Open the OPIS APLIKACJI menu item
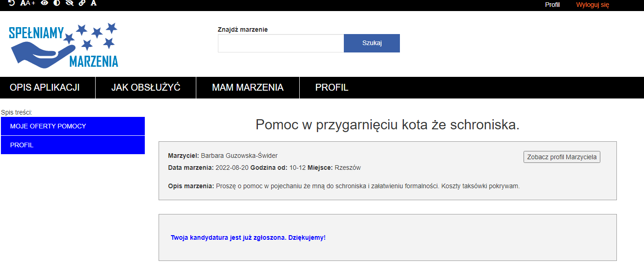This screenshot has height=266, width=644. pyautogui.click(x=45, y=87)
